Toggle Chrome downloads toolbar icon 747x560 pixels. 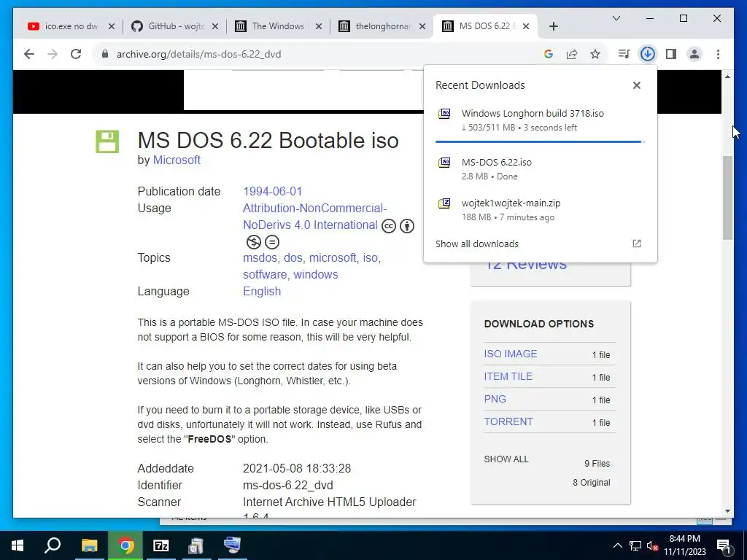[648, 54]
